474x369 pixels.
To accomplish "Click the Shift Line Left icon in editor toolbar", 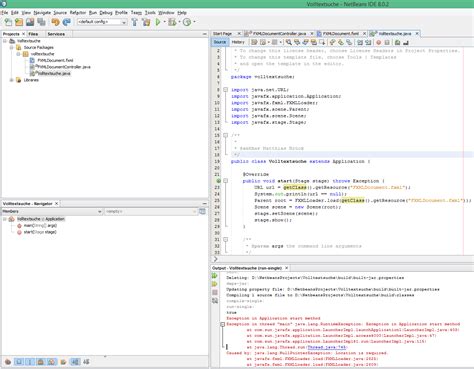I will 360,42.
